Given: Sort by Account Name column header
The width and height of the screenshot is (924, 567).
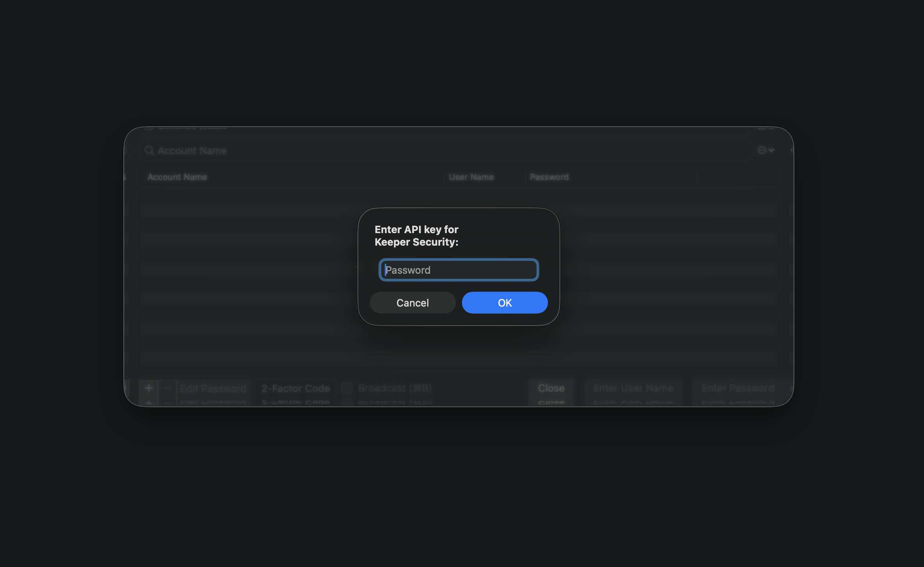Looking at the screenshot, I should (x=177, y=177).
